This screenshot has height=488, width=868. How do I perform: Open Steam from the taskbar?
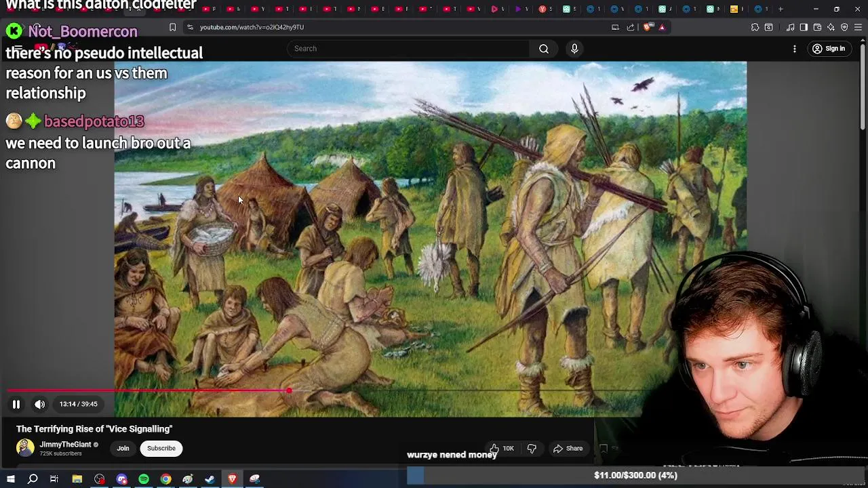pyautogui.click(x=210, y=479)
